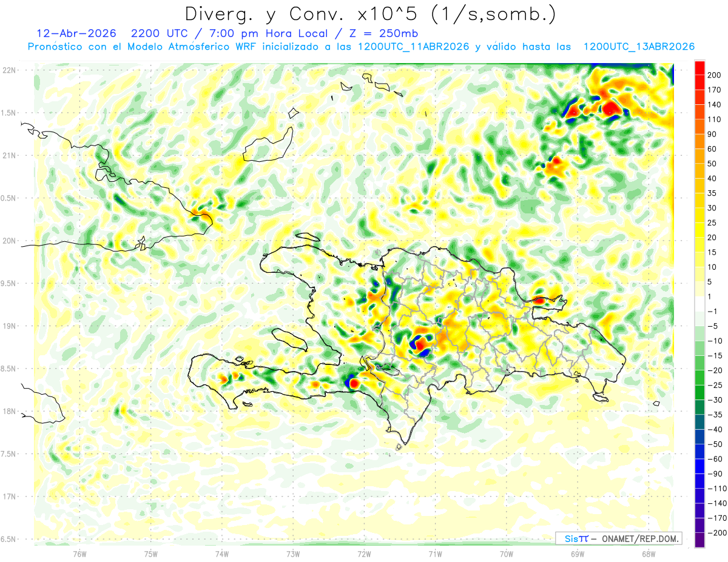Click the red-blue divergence spot near 72W 18.3N
This screenshot has width=728, height=562.
pyautogui.click(x=353, y=383)
